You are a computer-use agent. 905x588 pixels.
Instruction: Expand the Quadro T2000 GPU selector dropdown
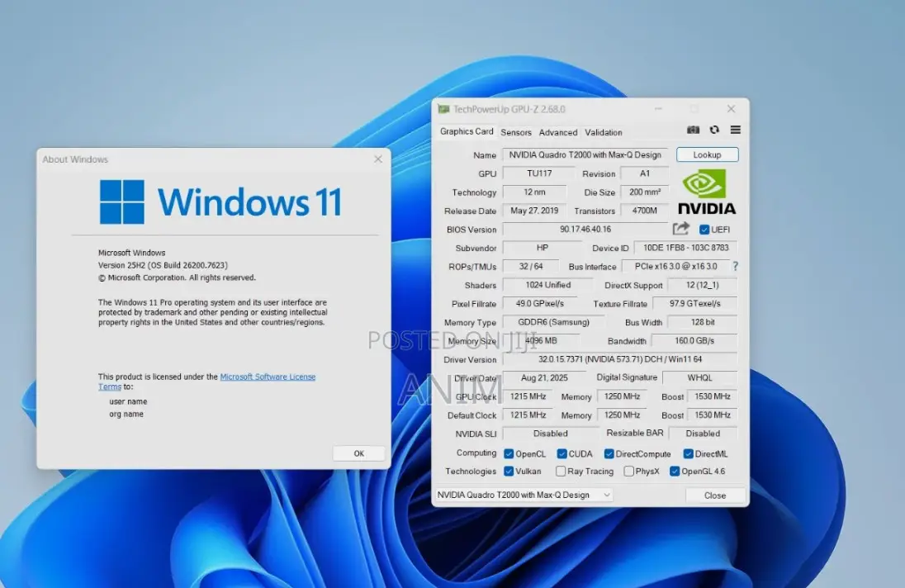coord(523,496)
